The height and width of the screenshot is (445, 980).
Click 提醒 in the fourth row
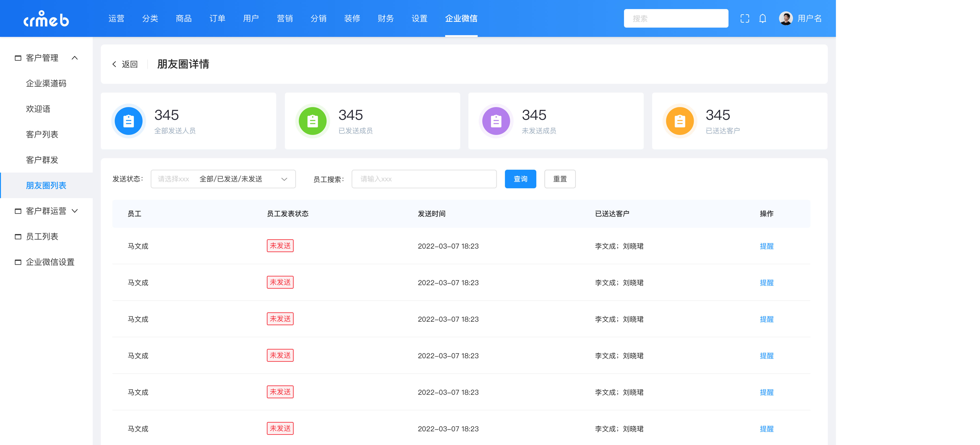tap(767, 356)
